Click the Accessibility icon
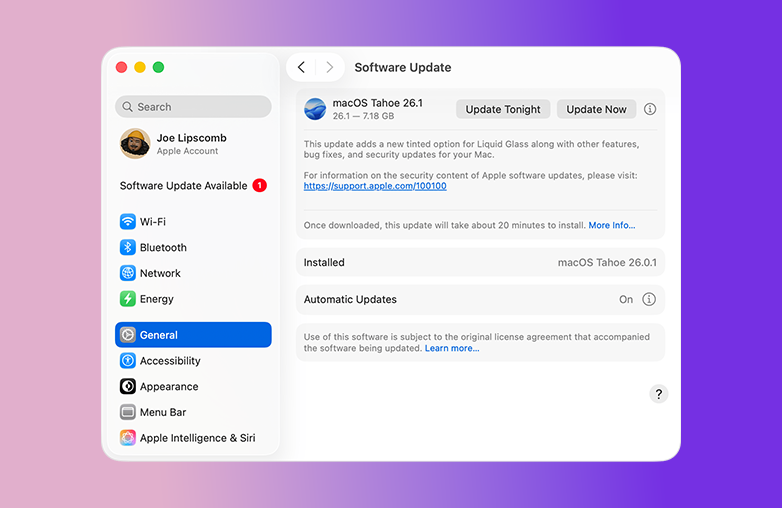 tap(128, 360)
